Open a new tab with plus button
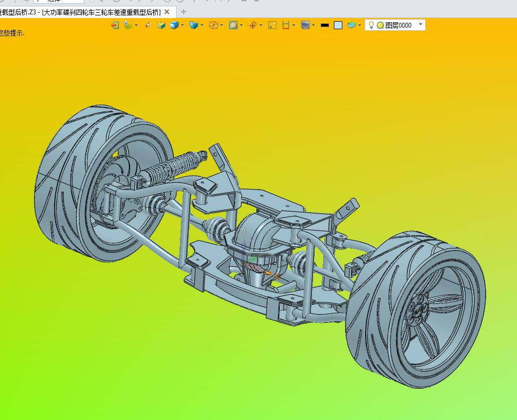Screen dimensions: 517x420 coord(184,11)
